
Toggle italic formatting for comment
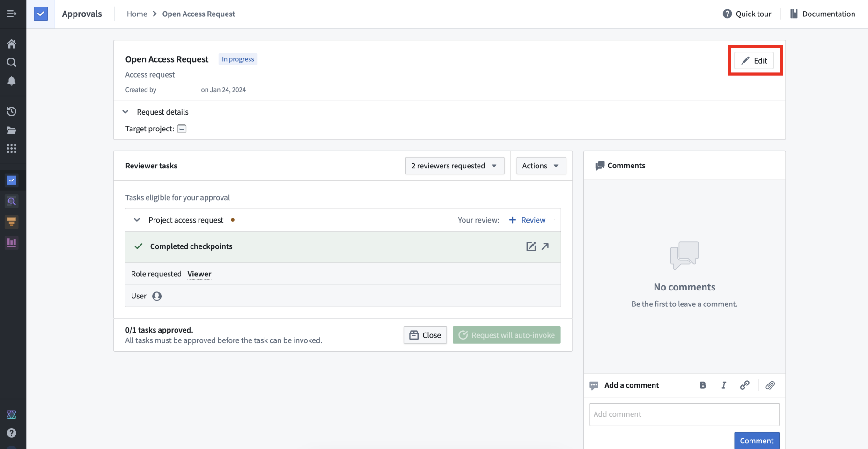click(724, 385)
